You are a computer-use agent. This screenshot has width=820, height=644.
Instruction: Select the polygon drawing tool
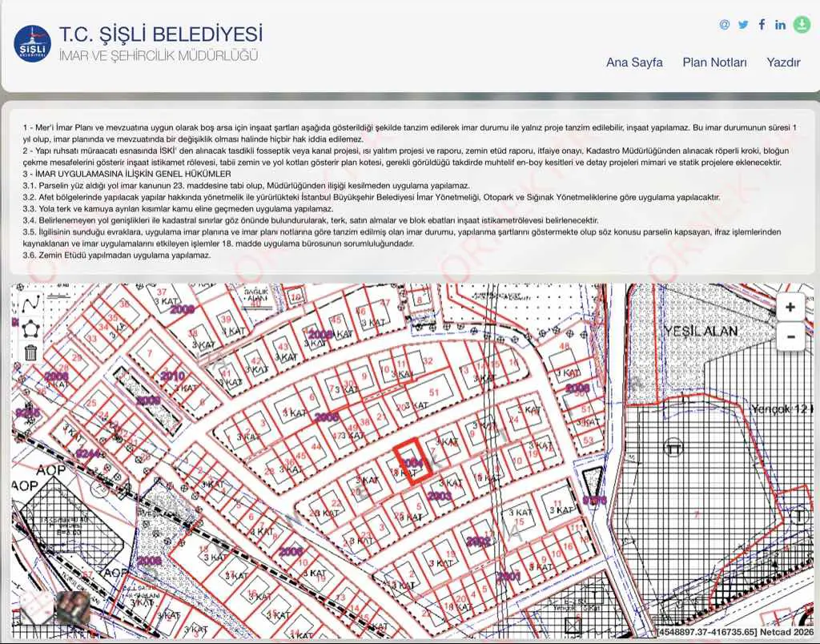tap(31, 329)
